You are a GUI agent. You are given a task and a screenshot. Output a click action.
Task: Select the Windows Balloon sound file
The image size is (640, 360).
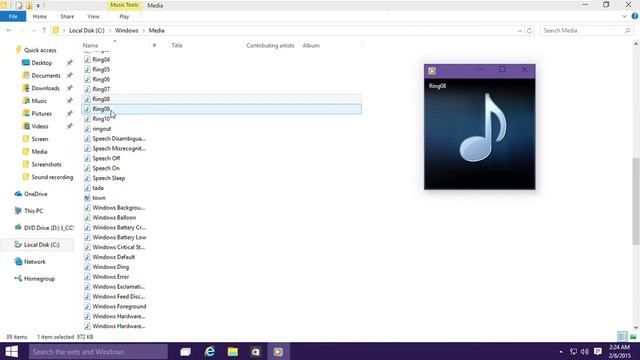(114, 218)
